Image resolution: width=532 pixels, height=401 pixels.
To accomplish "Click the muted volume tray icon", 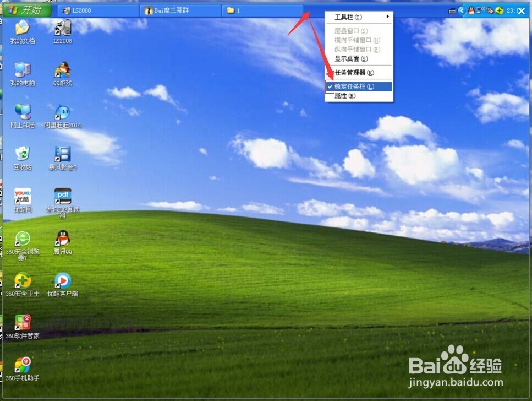I will coord(490,10).
